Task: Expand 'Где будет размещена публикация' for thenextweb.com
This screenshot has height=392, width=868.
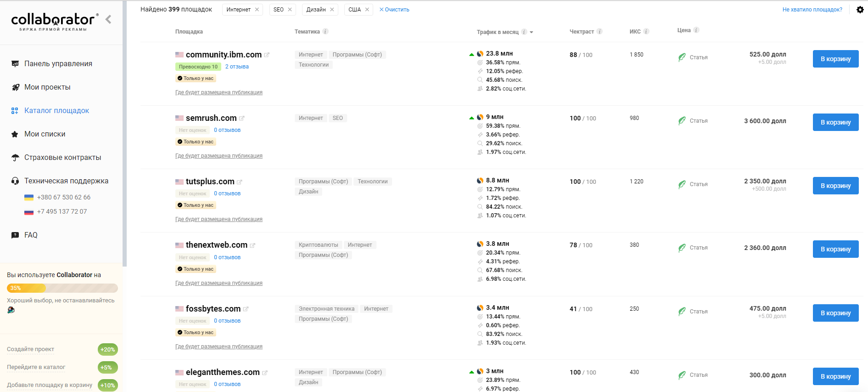Action: click(x=219, y=283)
